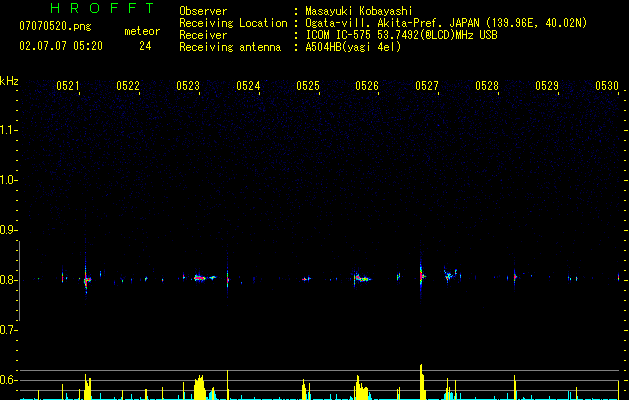Click the meteor echo just after 0521
Image resolution: width=629 pixels, height=400 pixels.
click(x=86, y=280)
